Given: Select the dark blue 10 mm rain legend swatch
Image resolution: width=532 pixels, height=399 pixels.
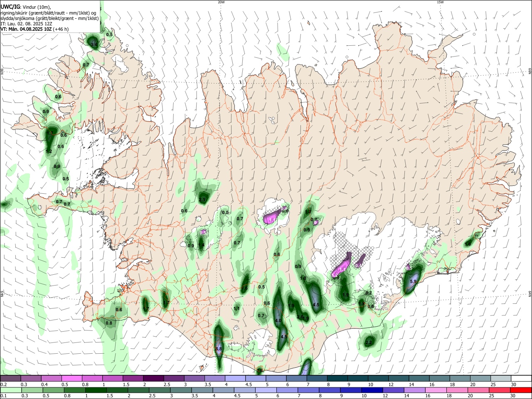Looking at the screenshot, I should click(x=372, y=390).
